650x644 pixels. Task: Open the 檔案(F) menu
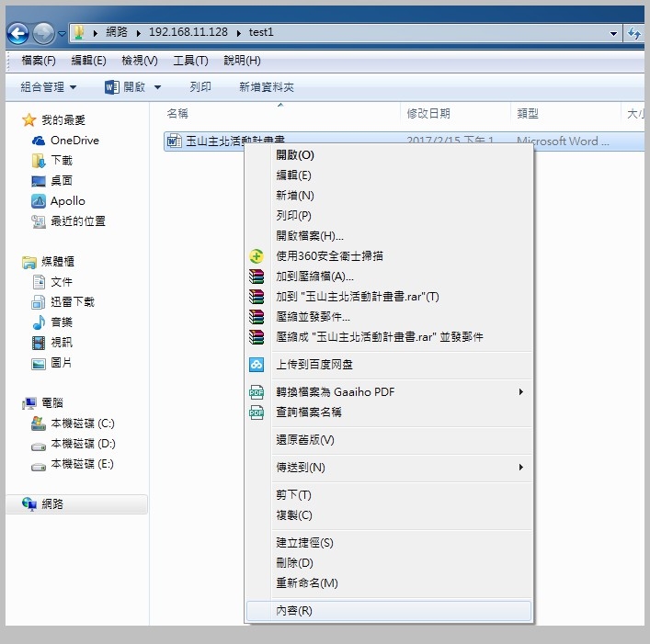tap(39, 61)
